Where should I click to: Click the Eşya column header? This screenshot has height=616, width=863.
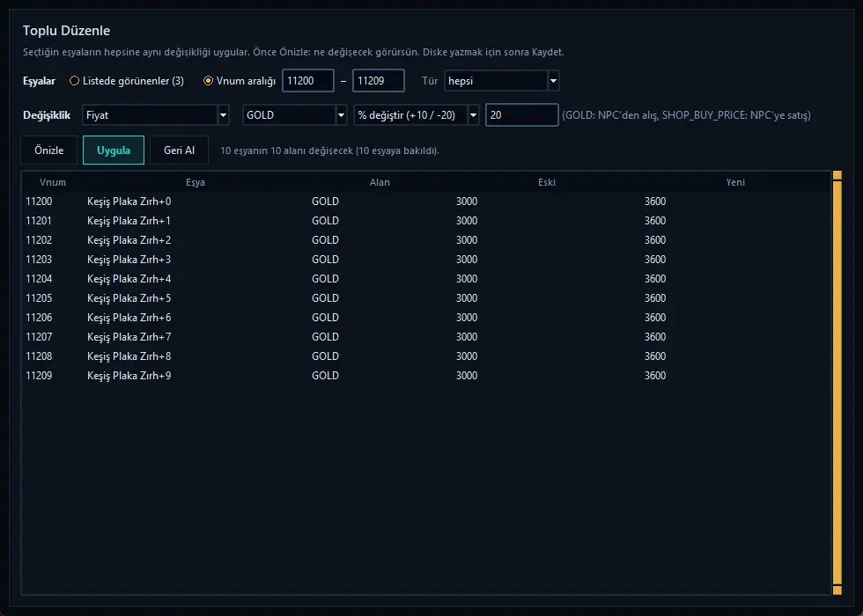pos(195,182)
